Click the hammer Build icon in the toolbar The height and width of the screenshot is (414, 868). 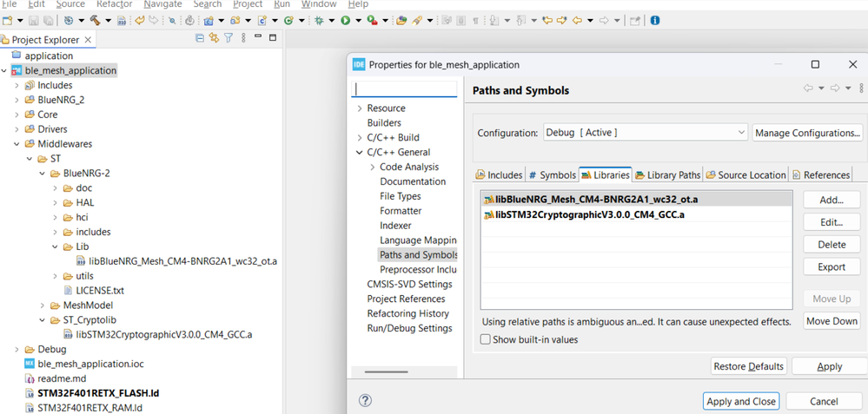[x=95, y=21]
